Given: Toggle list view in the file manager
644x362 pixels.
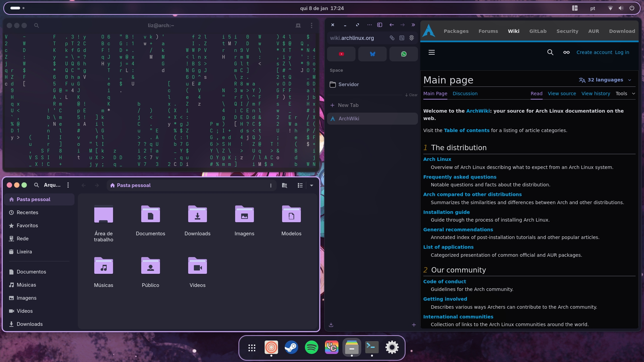Looking at the screenshot, I should tap(300, 185).
